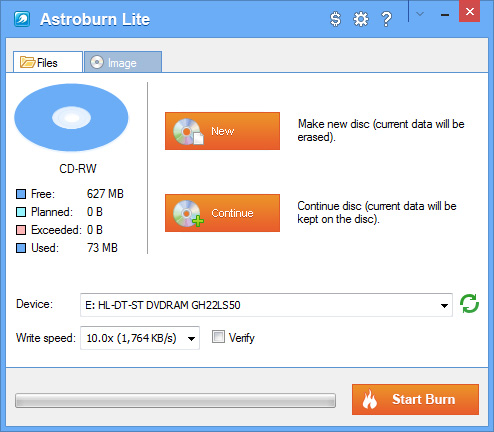The image size is (494, 432).
Task: Enable the Verify checkbox
Action: (x=218, y=337)
